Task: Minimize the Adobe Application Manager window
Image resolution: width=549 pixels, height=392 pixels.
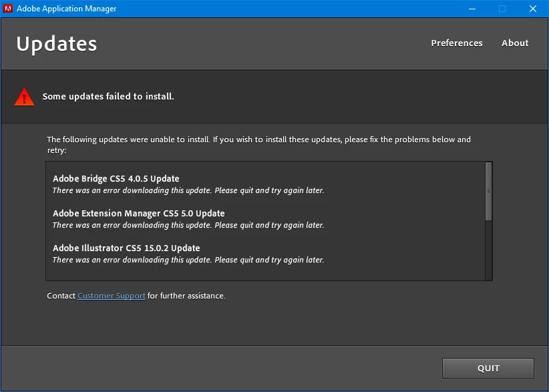Action: 472,9
